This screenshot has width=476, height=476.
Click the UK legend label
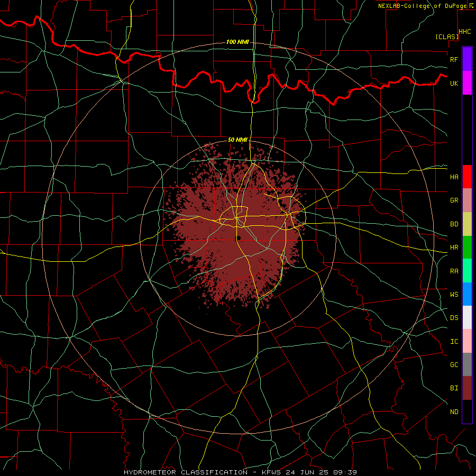coord(454,83)
